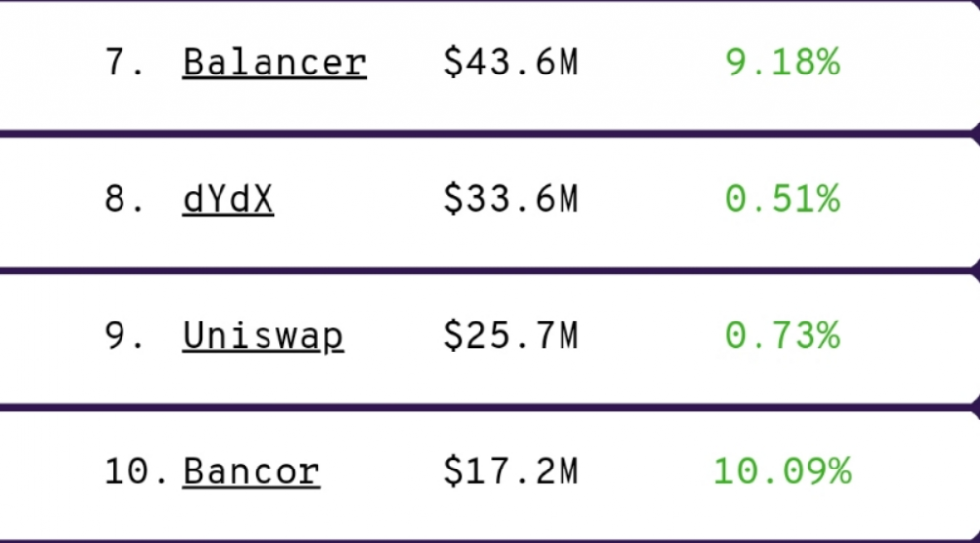Open the Bancor link
Viewport: 980px width, 543px height.
tap(251, 471)
